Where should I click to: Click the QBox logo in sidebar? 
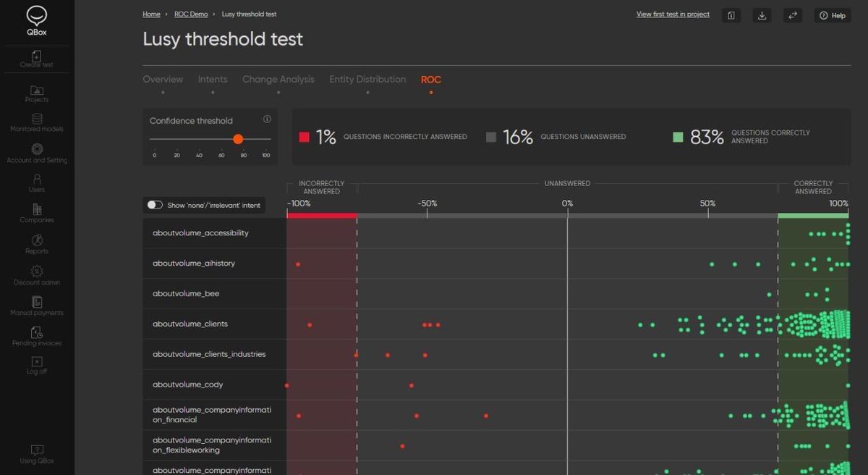(37, 22)
